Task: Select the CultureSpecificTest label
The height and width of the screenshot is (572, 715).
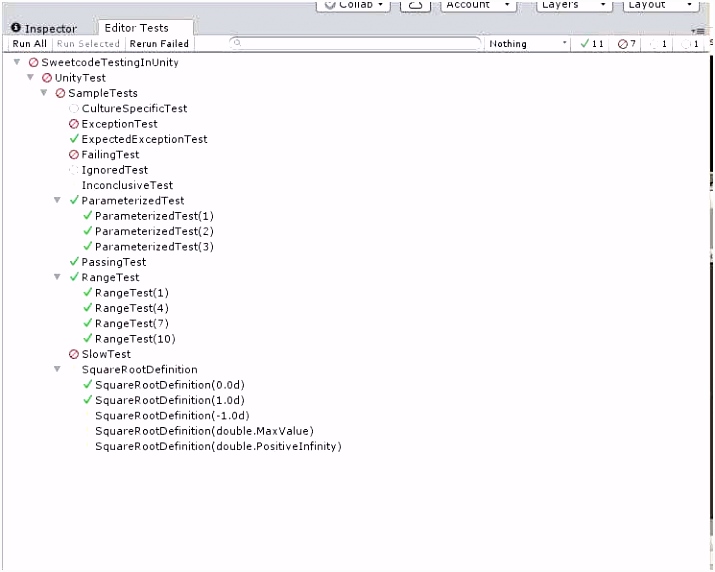Action: tap(135, 109)
